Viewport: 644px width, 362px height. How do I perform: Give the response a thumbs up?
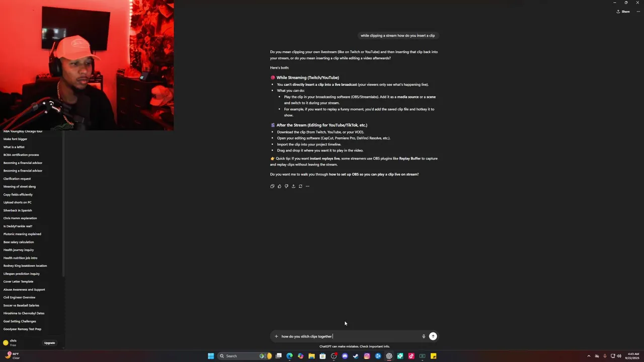pos(279,186)
